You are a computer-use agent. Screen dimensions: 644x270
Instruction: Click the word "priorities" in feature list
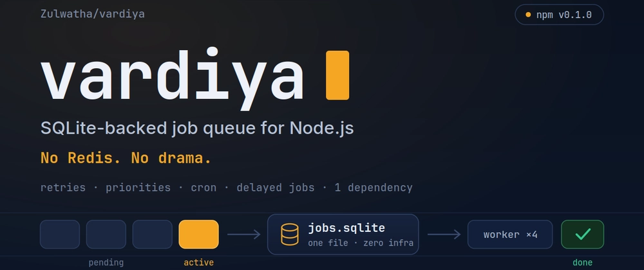coord(138,188)
